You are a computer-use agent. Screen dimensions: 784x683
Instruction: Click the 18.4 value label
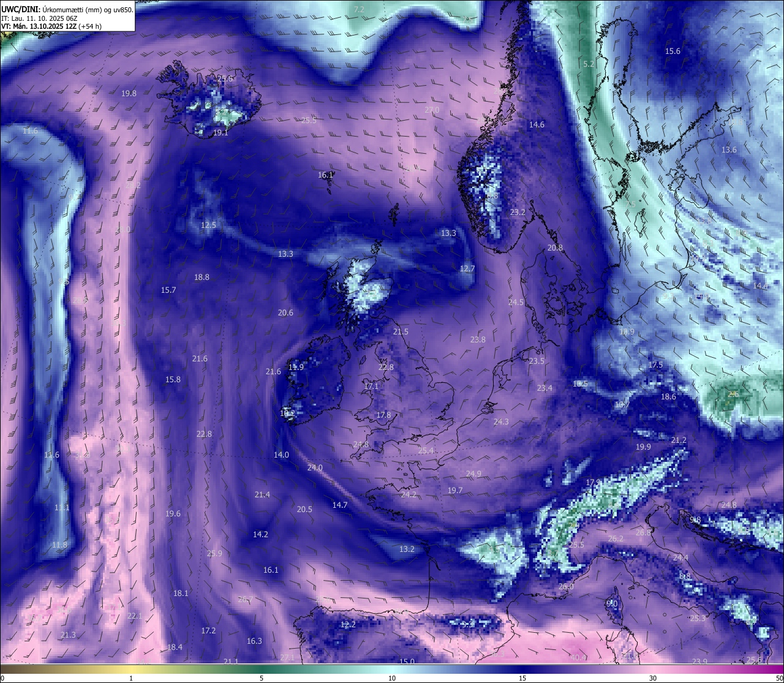click(175, 647)
